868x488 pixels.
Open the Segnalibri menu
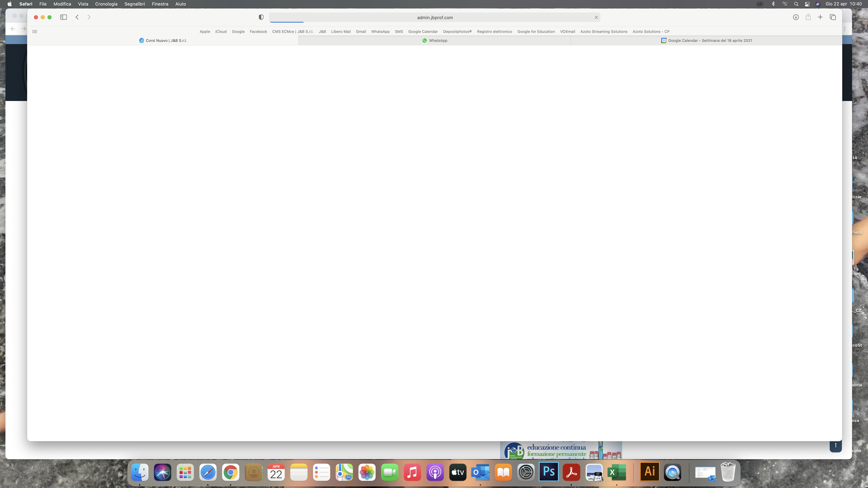point(134,4)
